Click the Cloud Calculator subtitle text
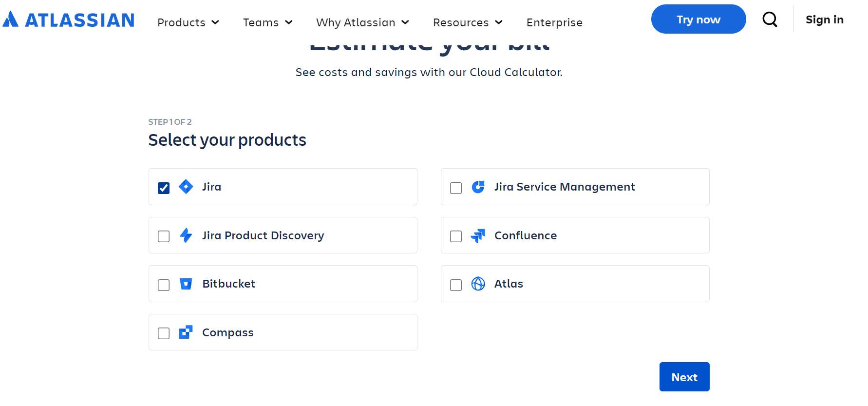This screenshot has height=406, width=868. (x=429, y=72)
